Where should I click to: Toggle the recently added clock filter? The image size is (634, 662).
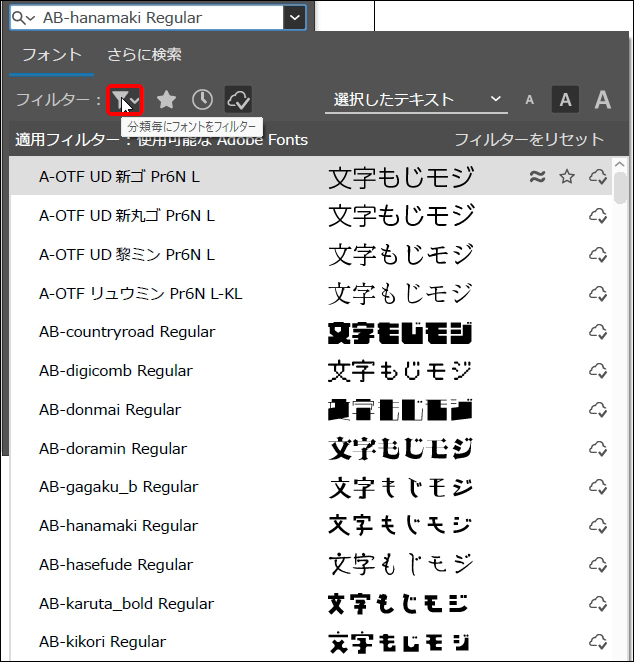(202, 99)
